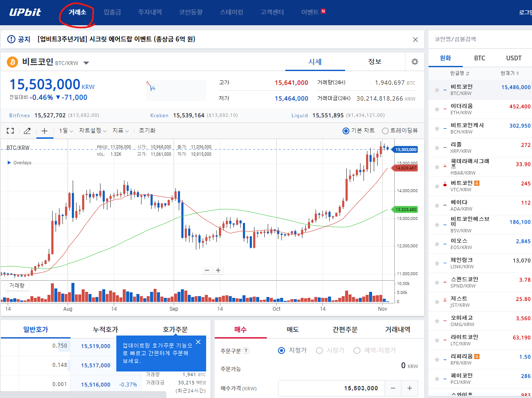Select the 시장가 order type
The width and height of the screenshot is (532, 398).
pyautogui.click(x=319, y=350)
